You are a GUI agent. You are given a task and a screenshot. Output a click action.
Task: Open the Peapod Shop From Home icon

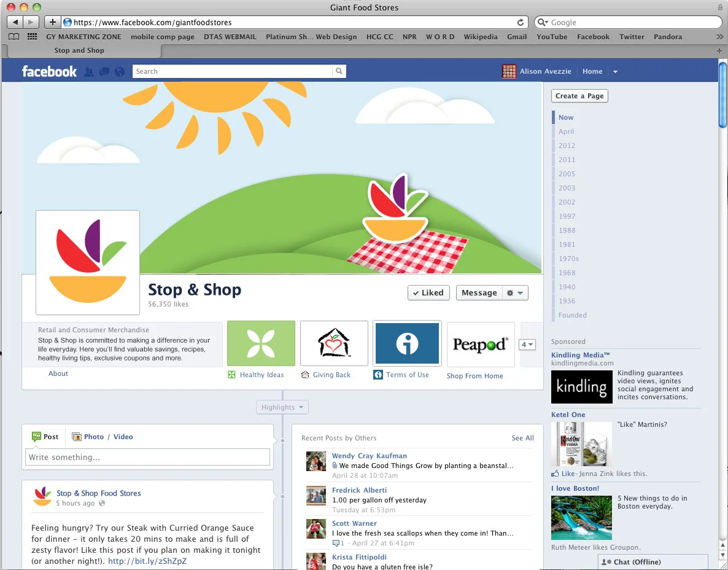pos(480,345)
